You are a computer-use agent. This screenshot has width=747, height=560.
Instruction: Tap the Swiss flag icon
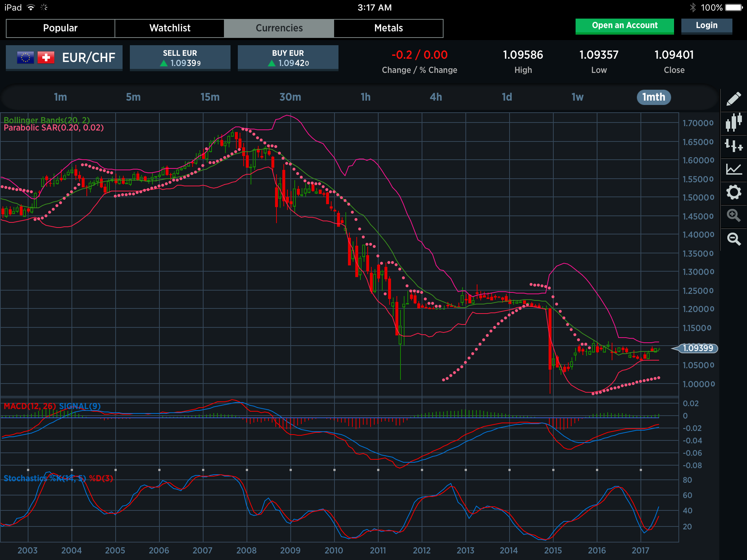tap(46, 58)
